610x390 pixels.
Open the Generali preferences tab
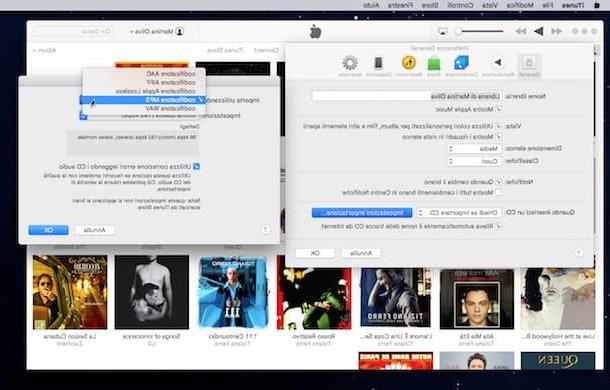click(529, 66)
